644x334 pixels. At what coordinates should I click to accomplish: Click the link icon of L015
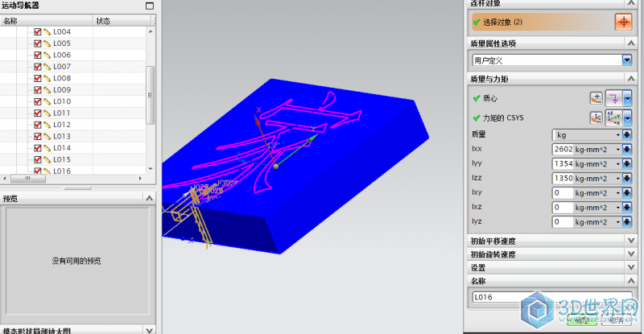(47, 159)
